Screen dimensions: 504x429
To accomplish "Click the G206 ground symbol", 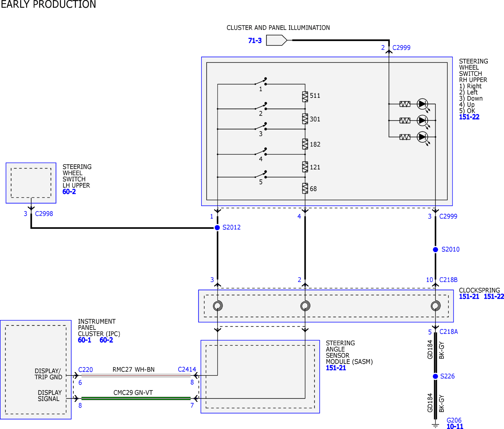I will pyautogui.click(x=435, y=425).
